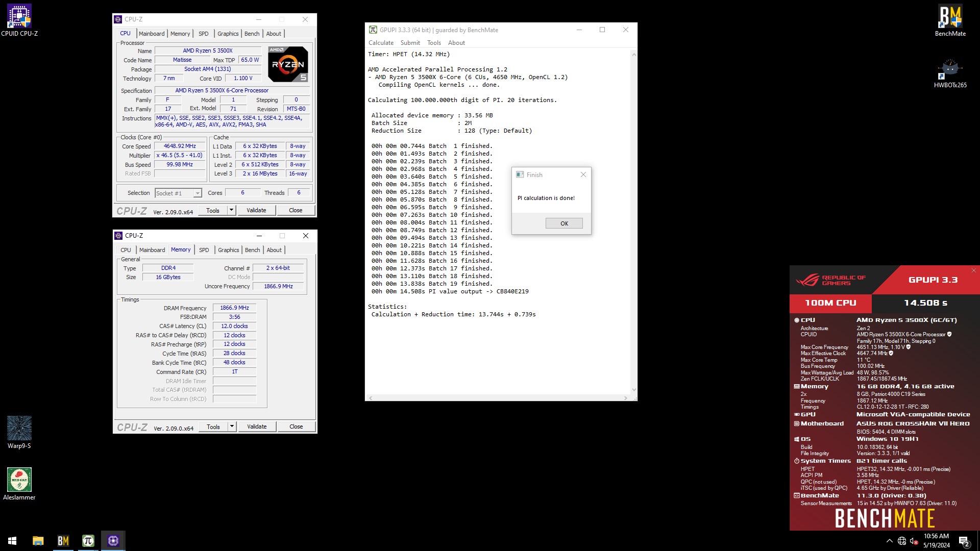The image size is (980, 551).
Task: Minimize the GPUPI window
Action: pyautogui.click(x=579, y=30)
